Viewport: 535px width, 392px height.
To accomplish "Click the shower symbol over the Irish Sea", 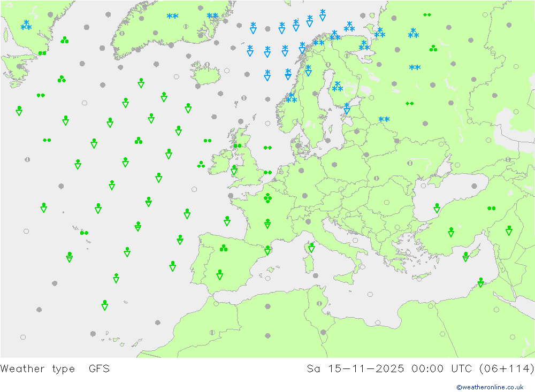I will 234,170.
